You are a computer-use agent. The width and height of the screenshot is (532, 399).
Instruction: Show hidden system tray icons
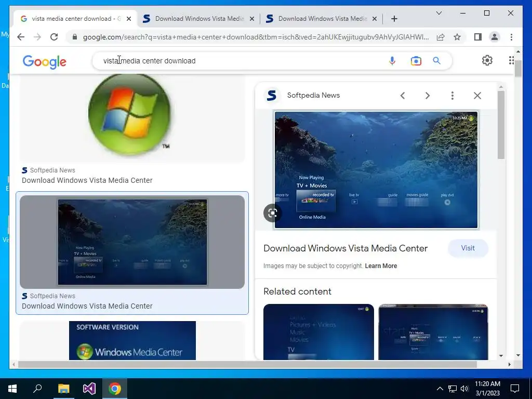pyautogui.click(x=440, y=389)
